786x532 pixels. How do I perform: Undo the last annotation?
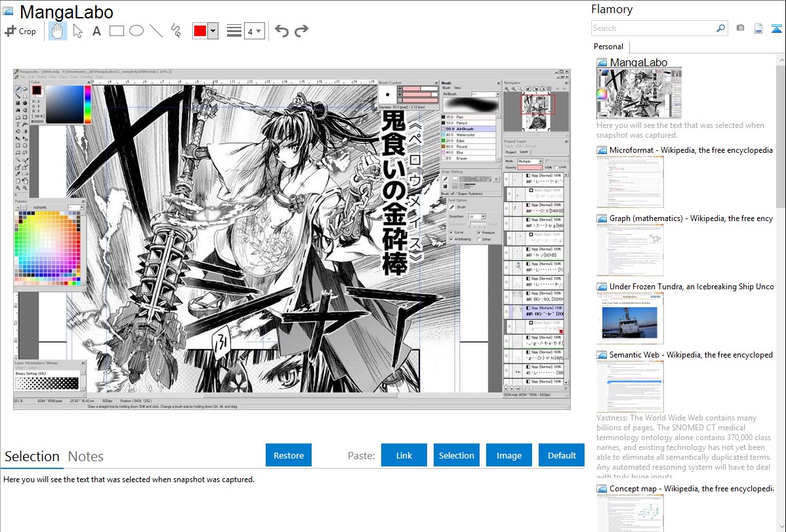[281, 31]
